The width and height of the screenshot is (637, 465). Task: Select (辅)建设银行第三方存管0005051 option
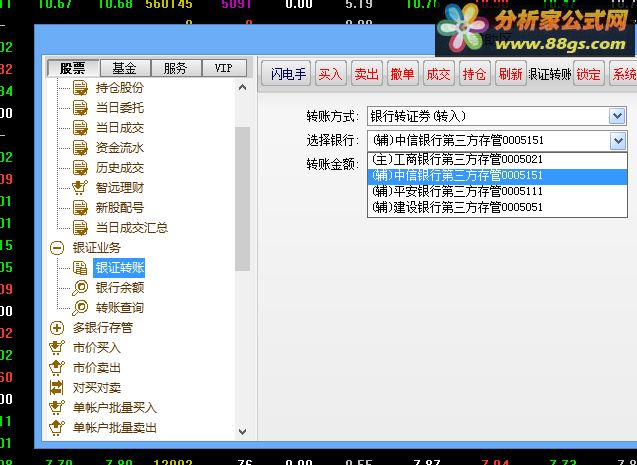(x=497, y=208)
